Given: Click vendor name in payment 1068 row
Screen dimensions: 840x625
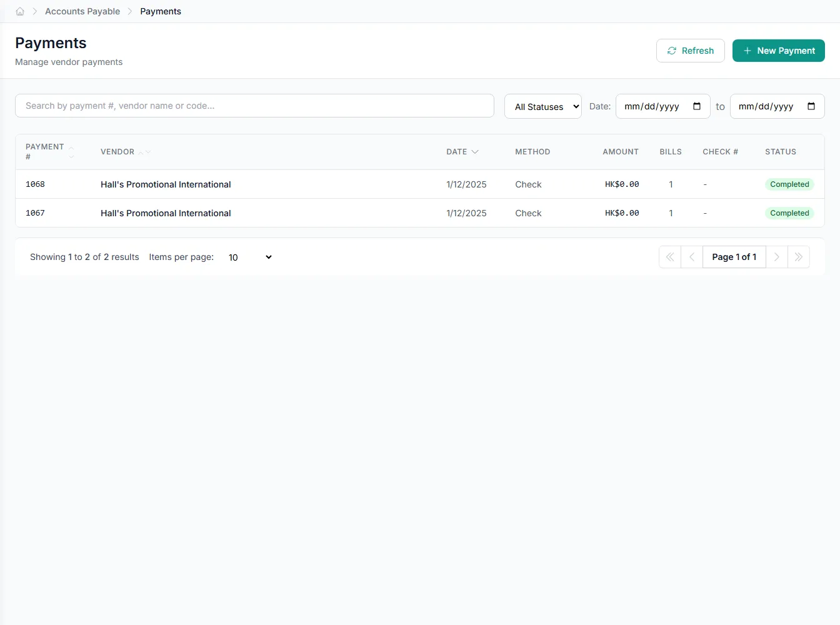Looking at the screenshot, I should click(166, 184).
